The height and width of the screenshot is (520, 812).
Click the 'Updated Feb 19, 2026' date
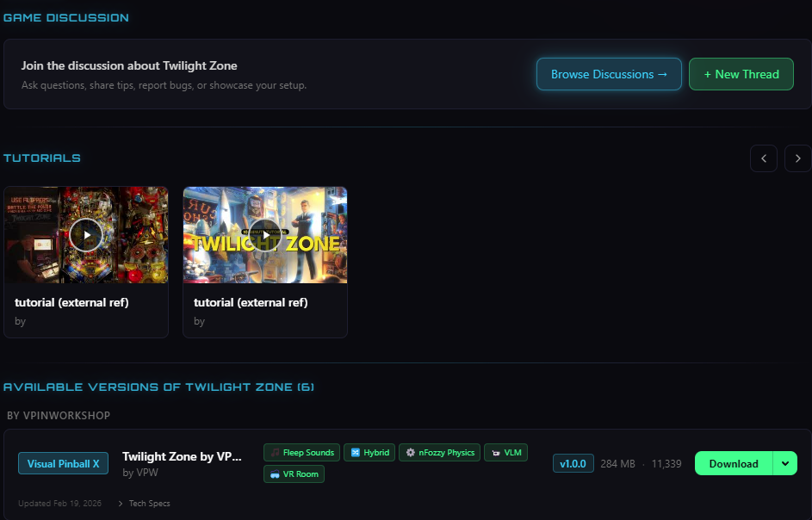coord(59,504)
